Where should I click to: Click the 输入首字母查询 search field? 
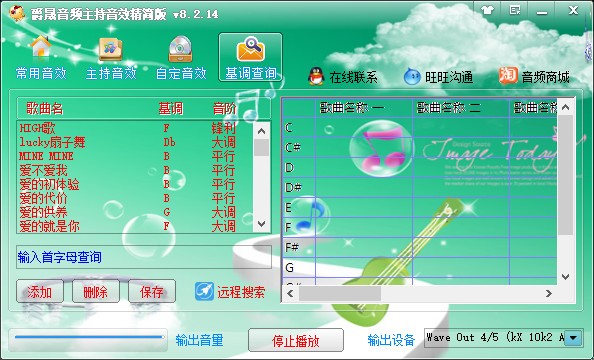[x=144, y=257]
